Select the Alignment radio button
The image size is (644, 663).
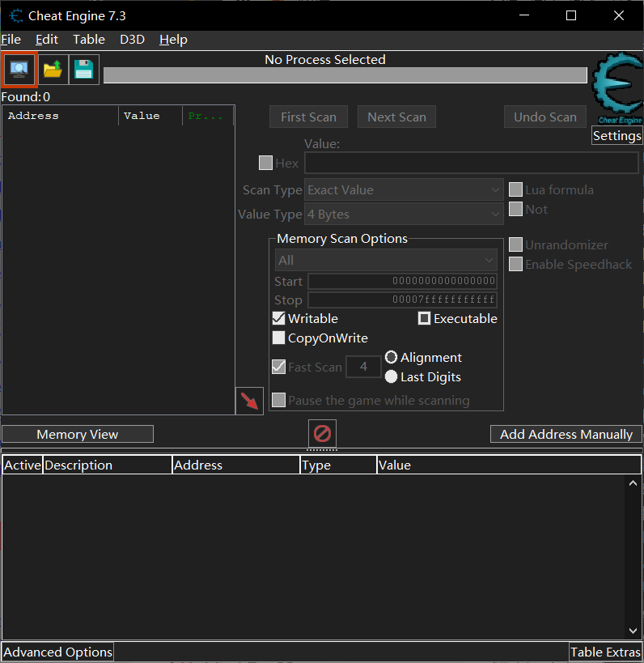click(x=392, y=357)
